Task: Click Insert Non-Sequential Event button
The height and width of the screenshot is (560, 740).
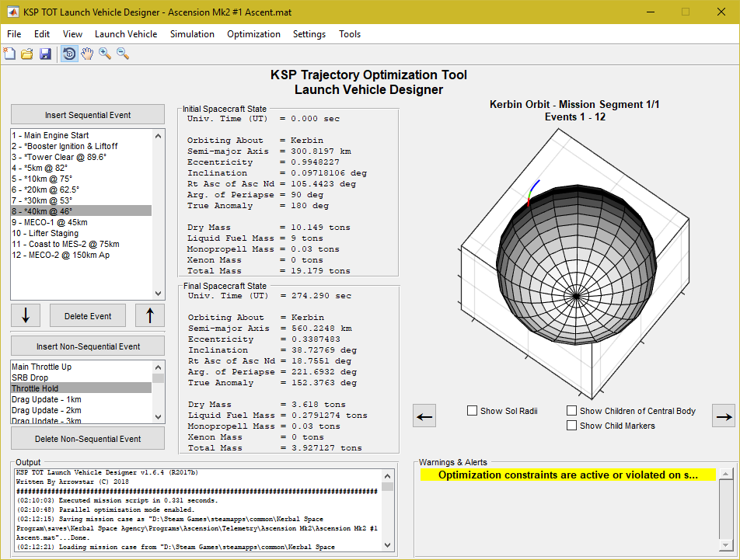Action: click(x=88, y=346)
